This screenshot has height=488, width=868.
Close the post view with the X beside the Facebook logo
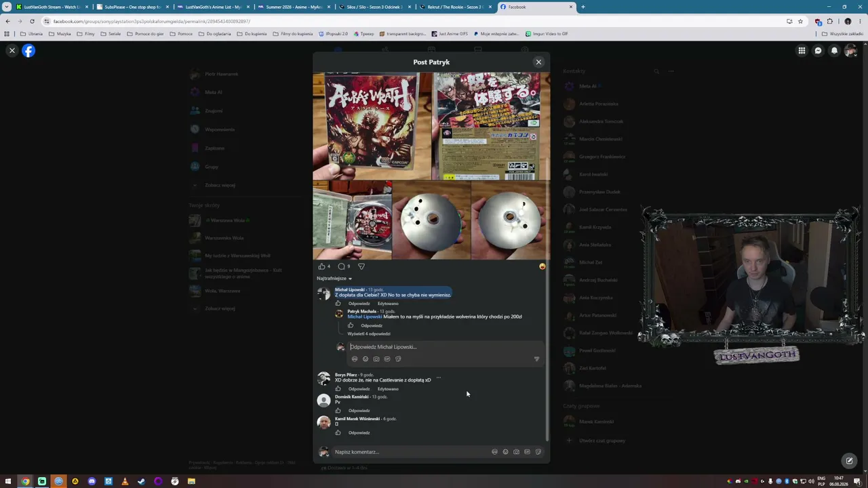click(x=12, y=51)
